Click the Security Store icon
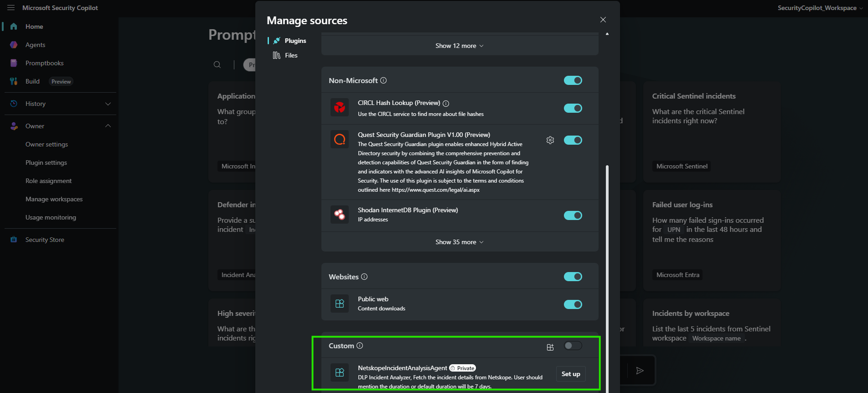 click(14, 240)
